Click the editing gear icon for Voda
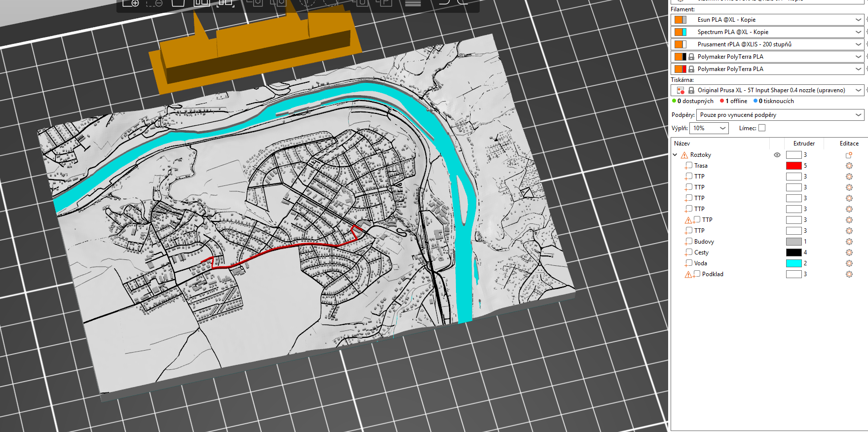 [x=849, y=263]
